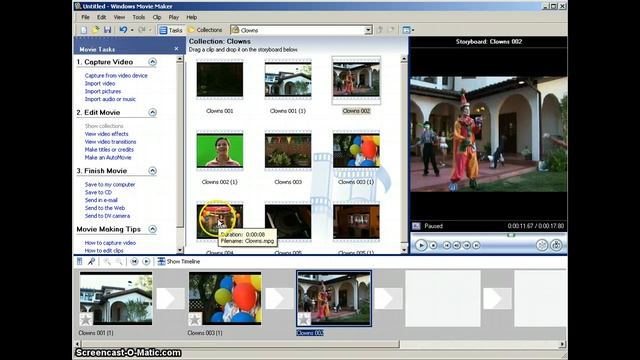Take a picture of the preview frame
This screenshot has width=640, height=360.
click(x=556, y=245)
